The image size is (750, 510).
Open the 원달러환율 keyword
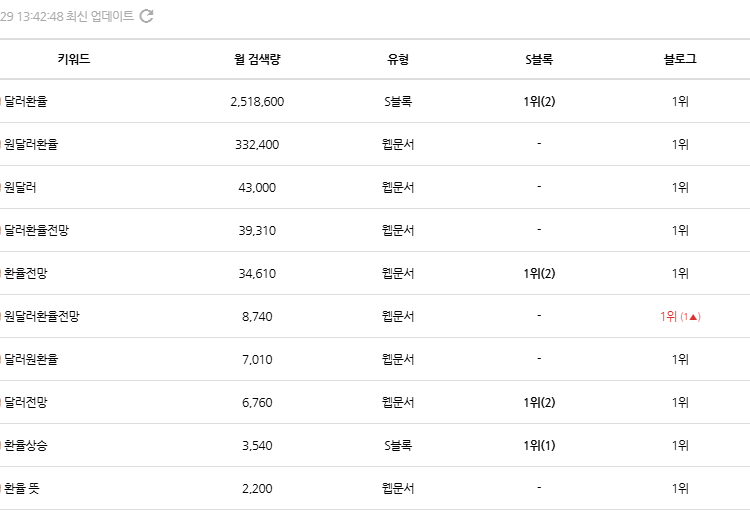click(31, 144)
